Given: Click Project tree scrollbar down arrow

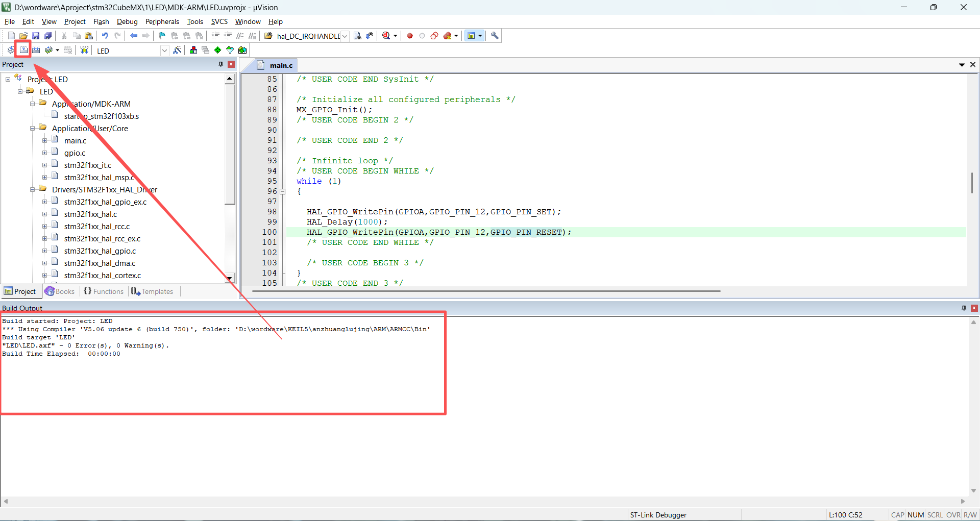Looking at the screenshot, I should point(230,279).
